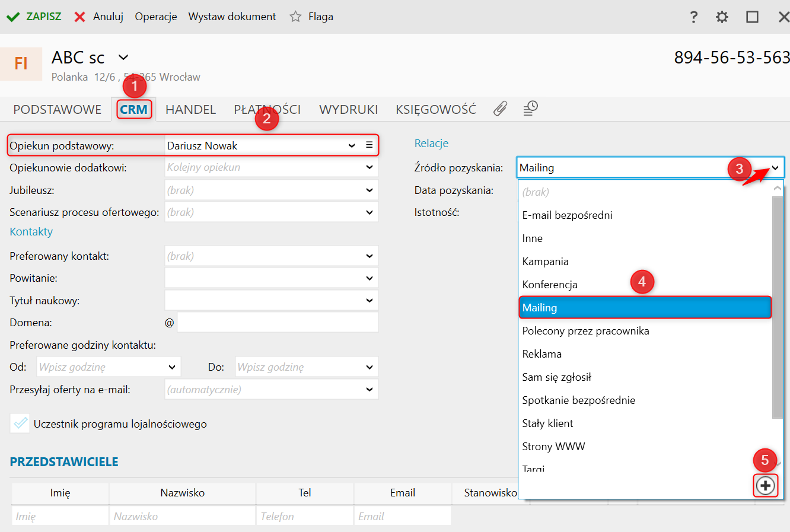Image resolution: width=790 pixels, height=532 pixels.
Task: Open the KSIĘGOWOŚĆ tab
Action: coord(436,110)
